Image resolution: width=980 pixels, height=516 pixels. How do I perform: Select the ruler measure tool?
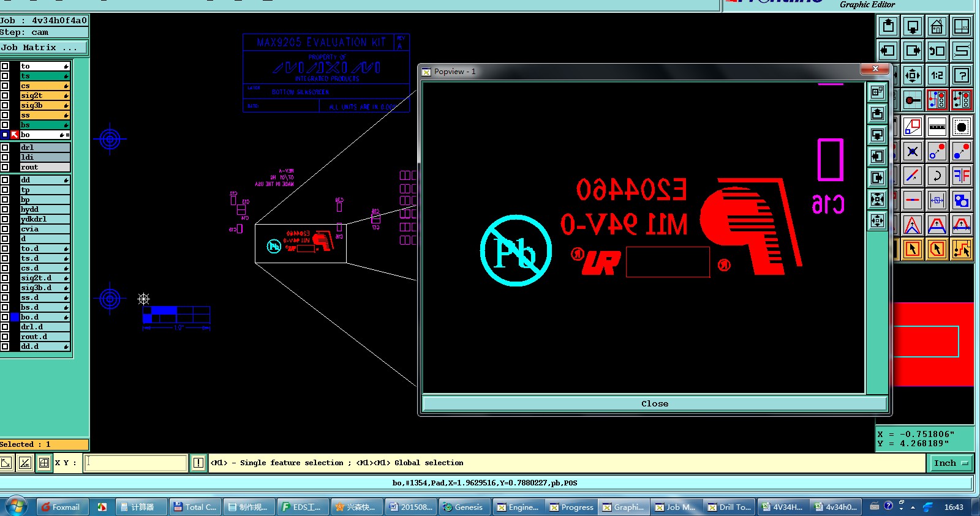coord(937,127)
